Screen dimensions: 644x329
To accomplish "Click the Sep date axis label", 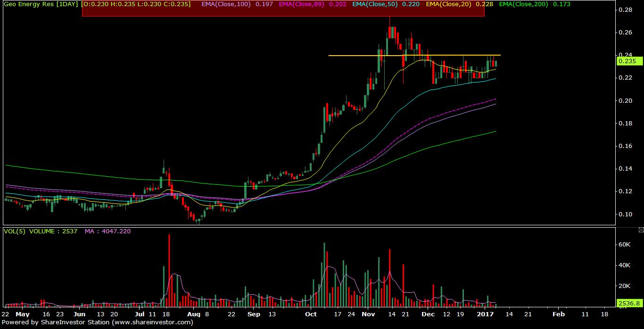I will click(x=254, y=314).
